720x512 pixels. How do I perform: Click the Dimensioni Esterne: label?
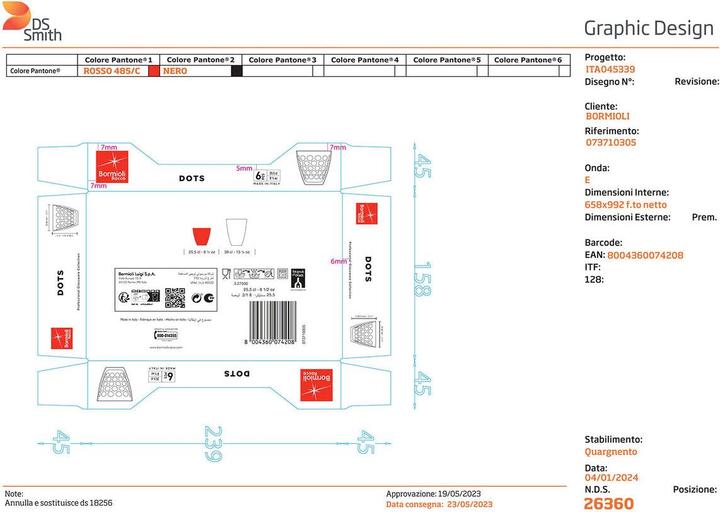[x=627, y=217]
